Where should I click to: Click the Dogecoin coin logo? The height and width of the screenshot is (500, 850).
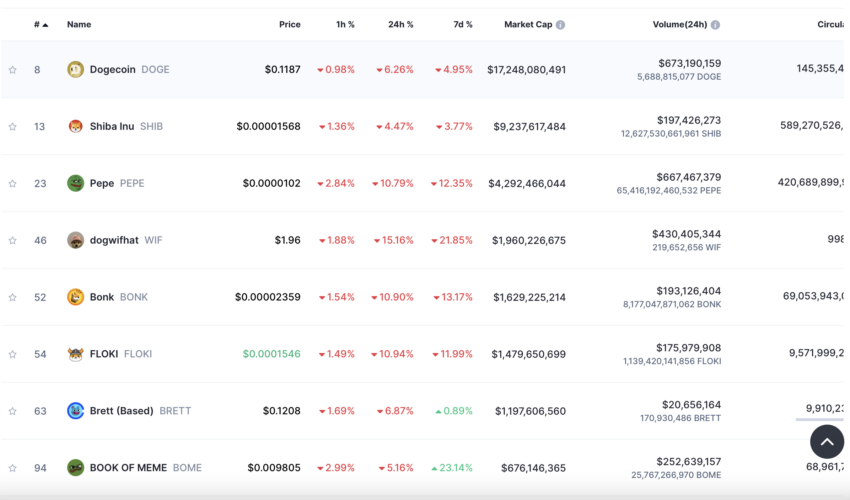point(75,69)
